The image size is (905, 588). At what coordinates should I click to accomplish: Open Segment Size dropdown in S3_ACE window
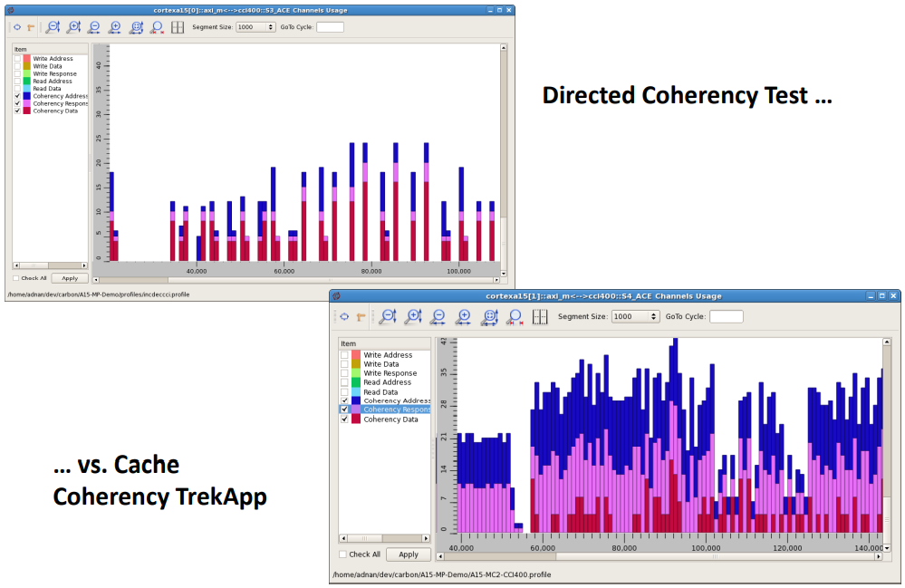(255, 27)
